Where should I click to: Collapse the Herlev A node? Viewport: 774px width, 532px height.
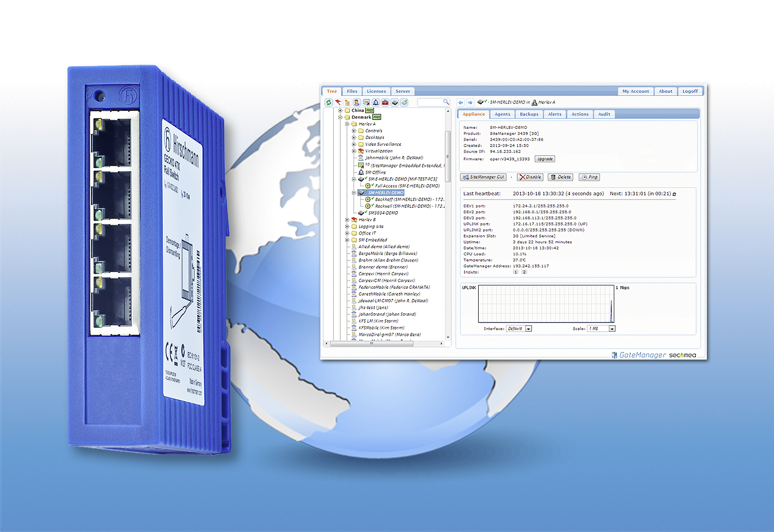tap(347, 124)
